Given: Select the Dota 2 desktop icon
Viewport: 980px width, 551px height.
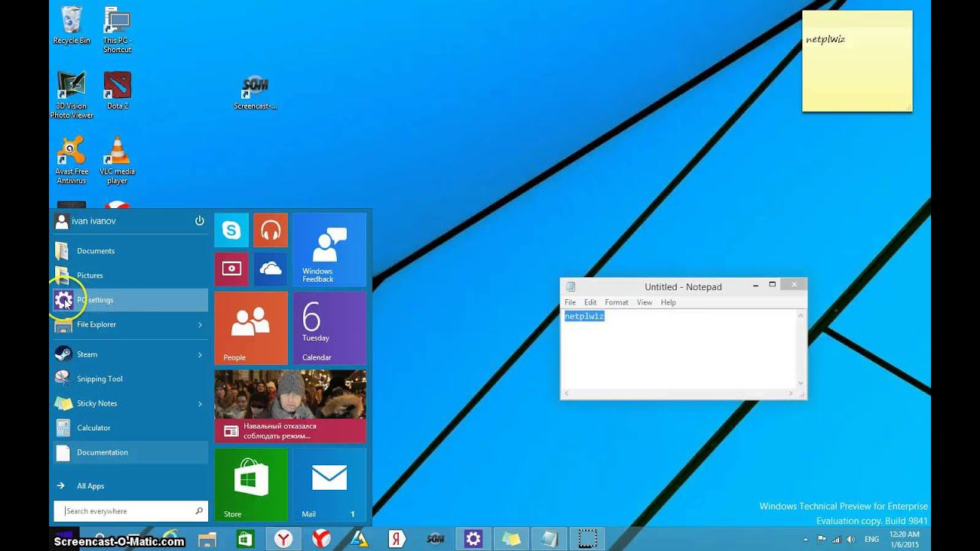Looking at the screenshot, I should click(x=117, y=90).
